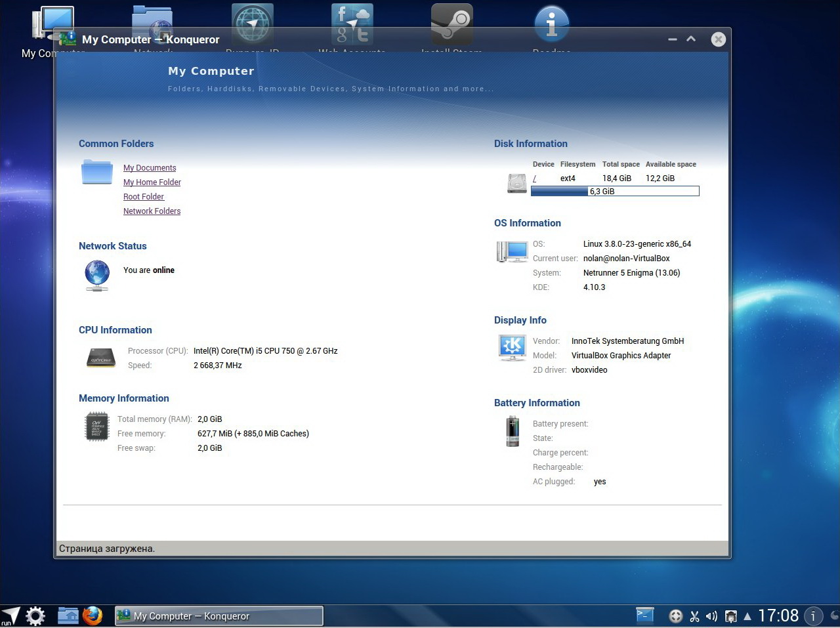Click the Common Folders blue folder icon
Viewport: 840px width, 628px height.
pyautogui.click(x=97, y=172)
